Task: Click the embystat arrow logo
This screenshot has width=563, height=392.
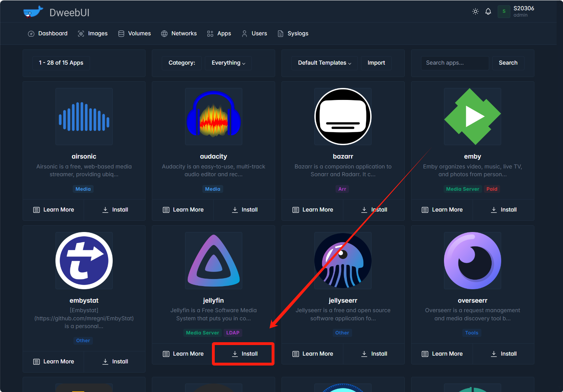Action: (x=84, y=261)
